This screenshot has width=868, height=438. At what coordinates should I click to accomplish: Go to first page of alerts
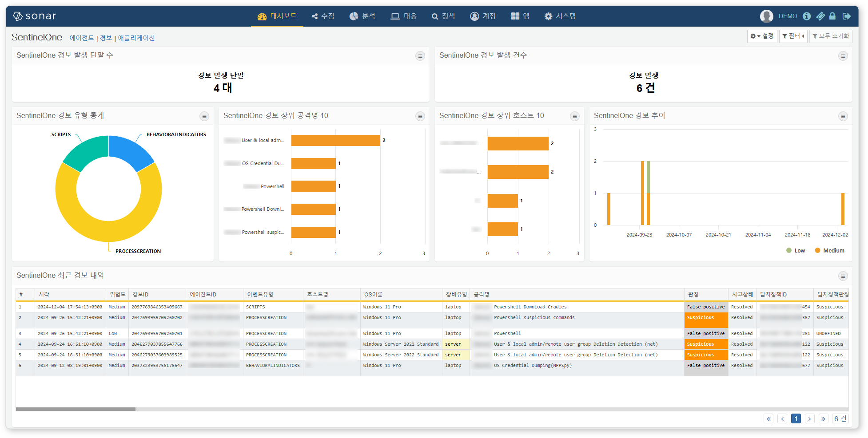768,418
